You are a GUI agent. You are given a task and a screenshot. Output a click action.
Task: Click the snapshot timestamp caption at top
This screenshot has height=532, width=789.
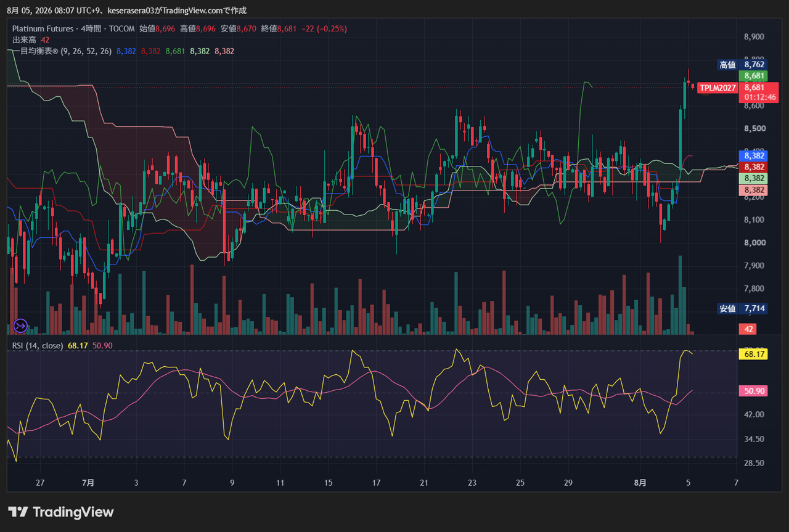click(127, 10)
